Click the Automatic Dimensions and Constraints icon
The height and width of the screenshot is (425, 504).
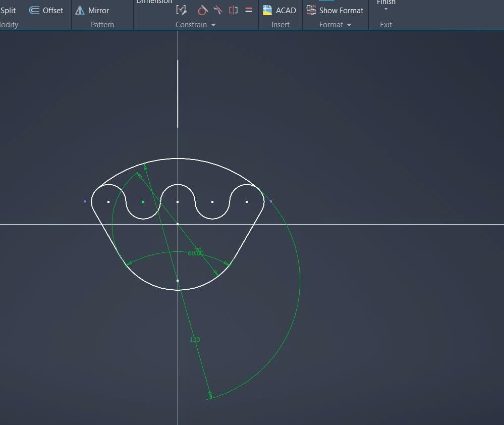point(181,10)
